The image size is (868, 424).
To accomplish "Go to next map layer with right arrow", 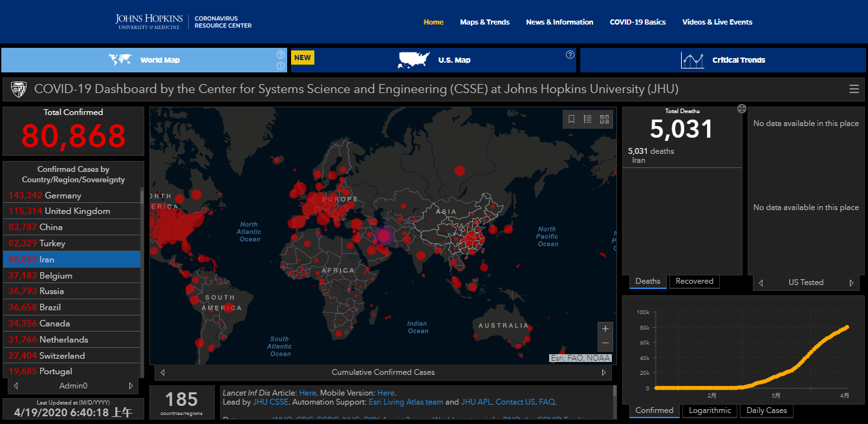I will click(603, 372).
